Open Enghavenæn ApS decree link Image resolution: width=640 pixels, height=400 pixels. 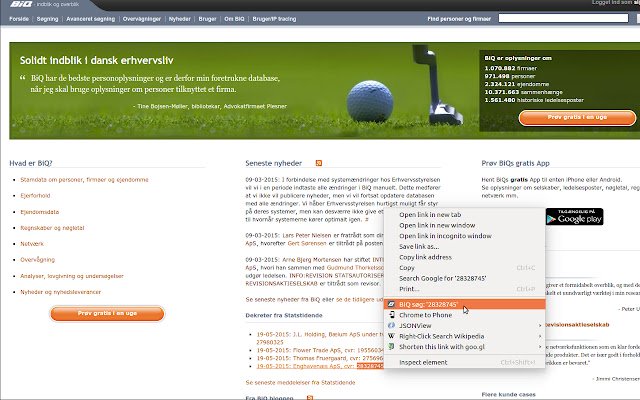pyautogui.click(x=320, y=366)
